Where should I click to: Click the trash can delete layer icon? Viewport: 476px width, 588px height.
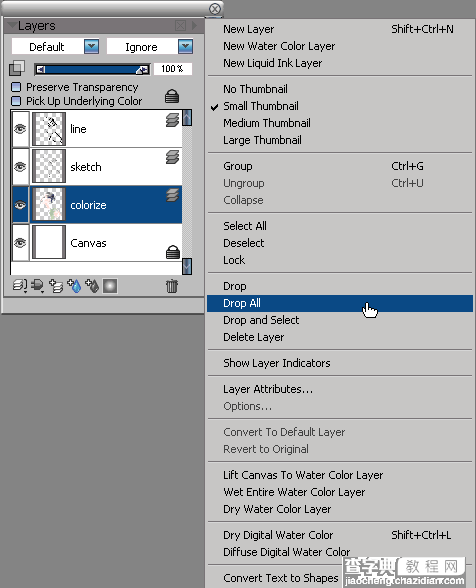tap(171, 286)
